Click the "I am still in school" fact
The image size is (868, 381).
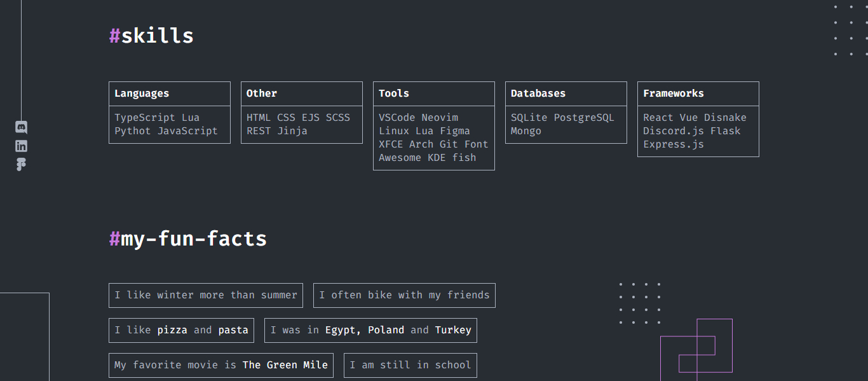410,365
